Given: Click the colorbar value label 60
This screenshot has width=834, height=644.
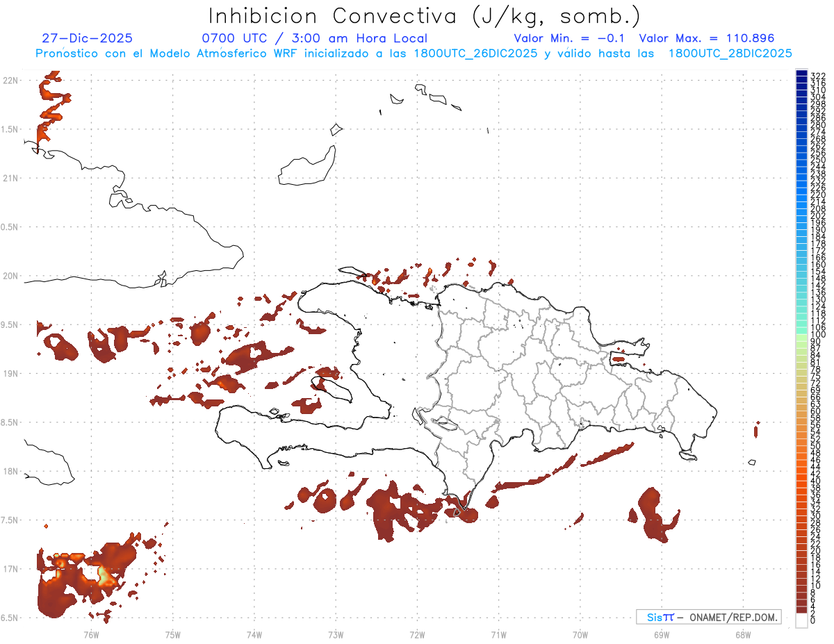Looking at the screenshot, I should point(816,411).
